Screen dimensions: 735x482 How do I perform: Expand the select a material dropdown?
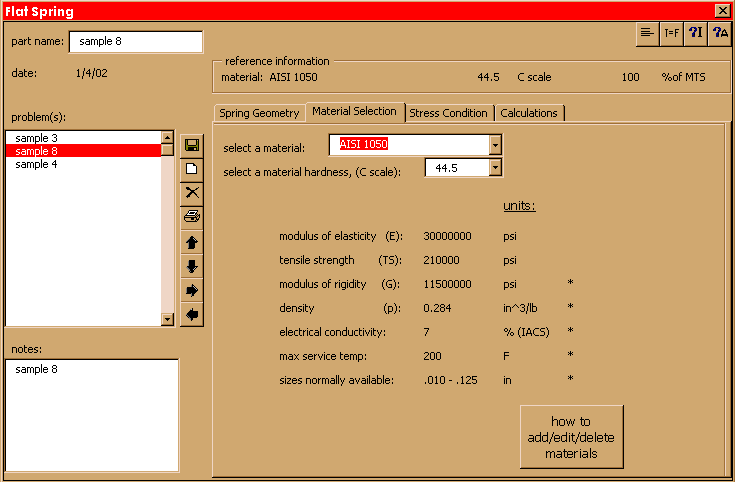click(495, 144)
